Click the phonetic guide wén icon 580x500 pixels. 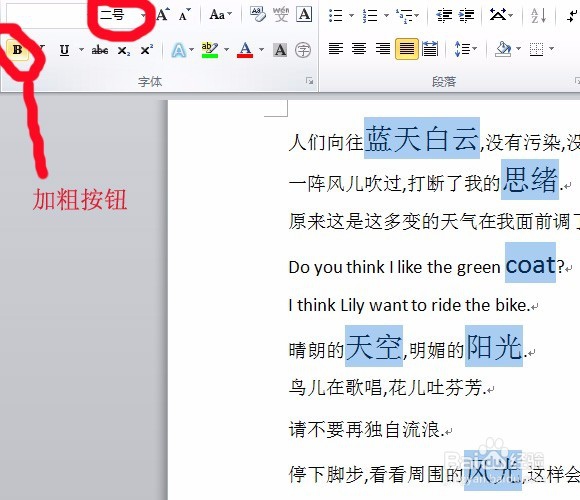click(281, 14)
